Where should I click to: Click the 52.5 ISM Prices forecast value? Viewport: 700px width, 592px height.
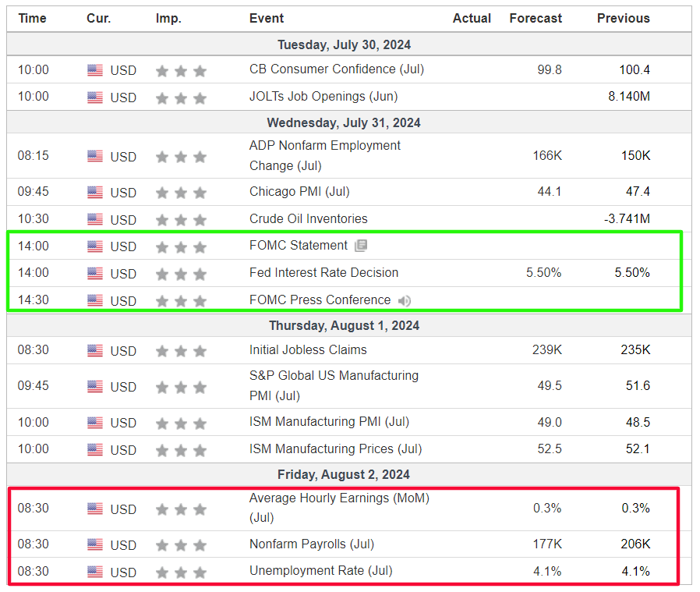pyautogui.click(x=550, y=449)
